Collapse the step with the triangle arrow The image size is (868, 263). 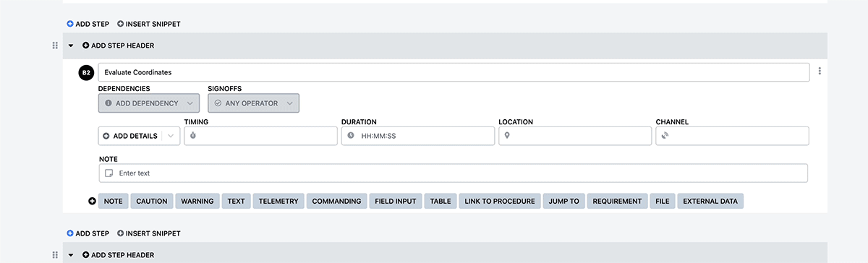pos(71,46)
